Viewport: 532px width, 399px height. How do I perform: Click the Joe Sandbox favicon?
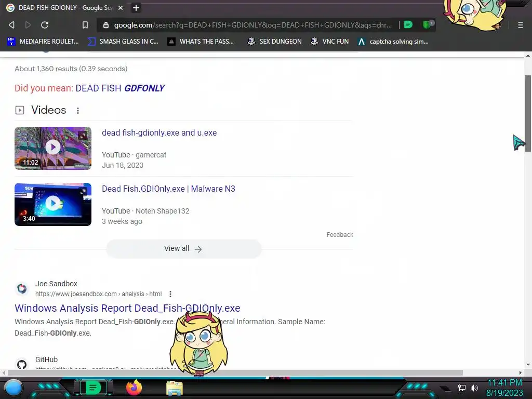pos(22,289)
